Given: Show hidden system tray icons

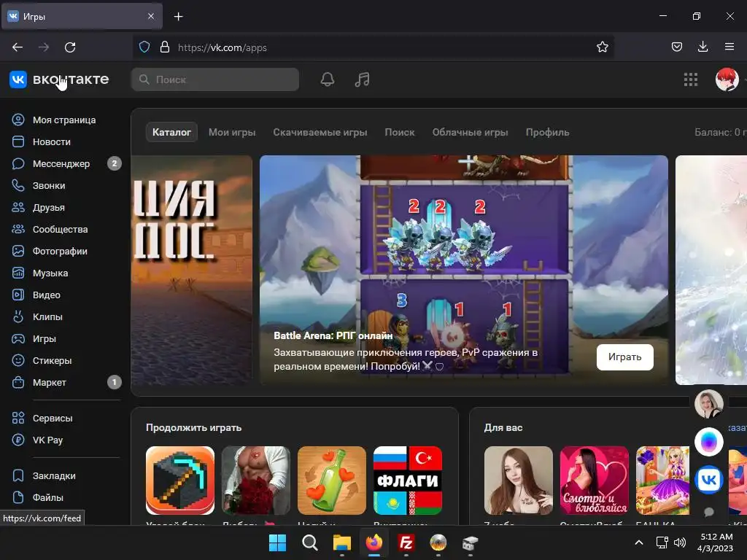Looking at the screenshot, I should (x=639, y=542).
